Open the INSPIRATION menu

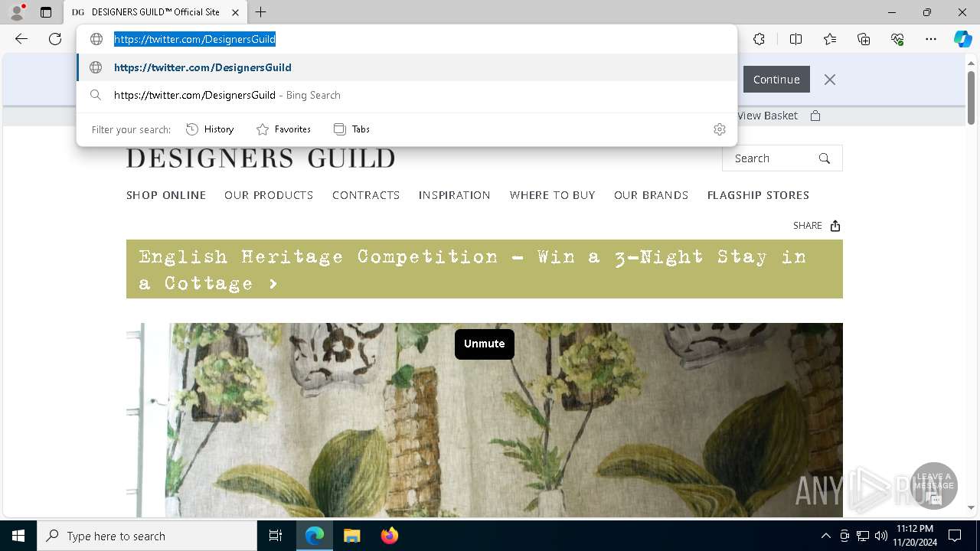tap(455, 195)
